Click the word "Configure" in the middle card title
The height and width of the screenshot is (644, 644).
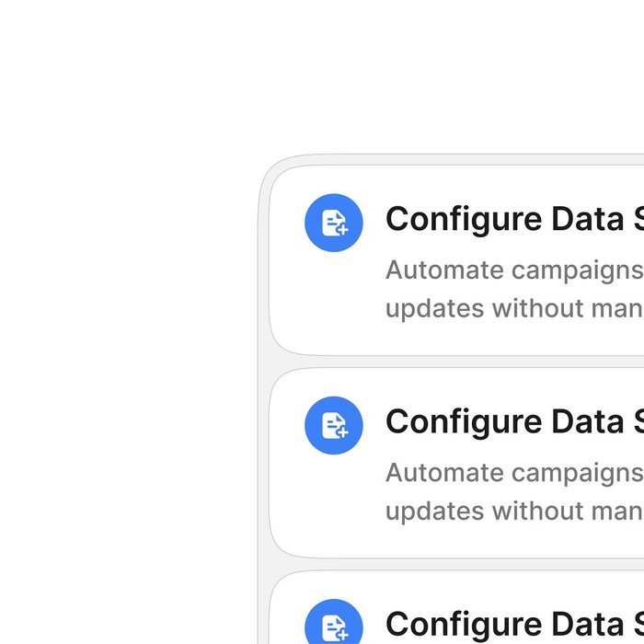[x=464, y=422]
